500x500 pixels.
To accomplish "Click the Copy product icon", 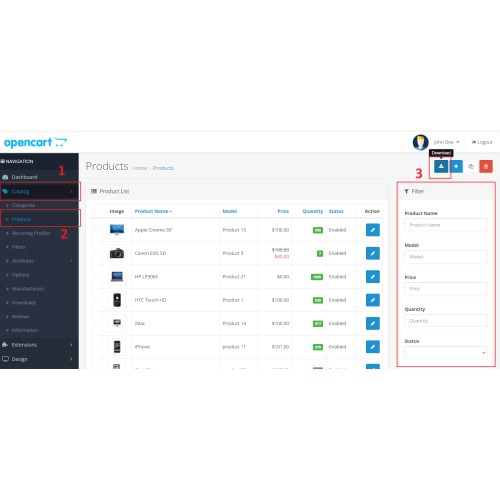I will (x=471, y=166).
